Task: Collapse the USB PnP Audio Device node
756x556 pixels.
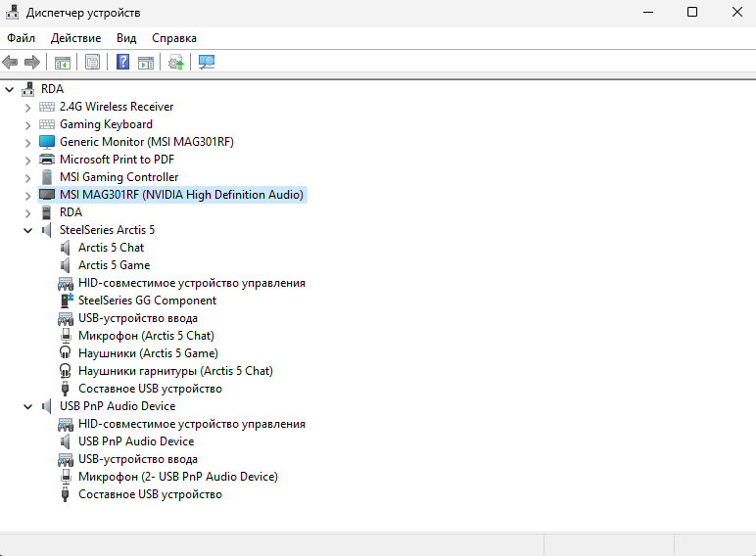Action: [28, 406]
